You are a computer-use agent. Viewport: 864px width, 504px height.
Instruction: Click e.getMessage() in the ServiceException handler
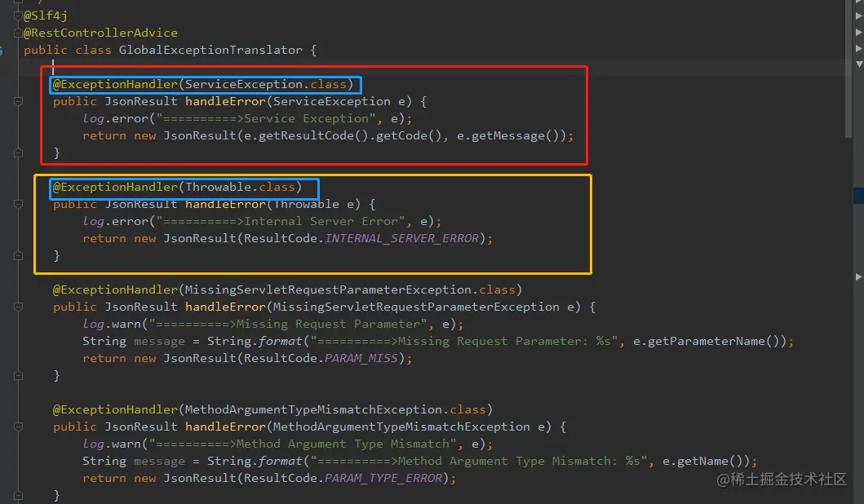[507, 135]
